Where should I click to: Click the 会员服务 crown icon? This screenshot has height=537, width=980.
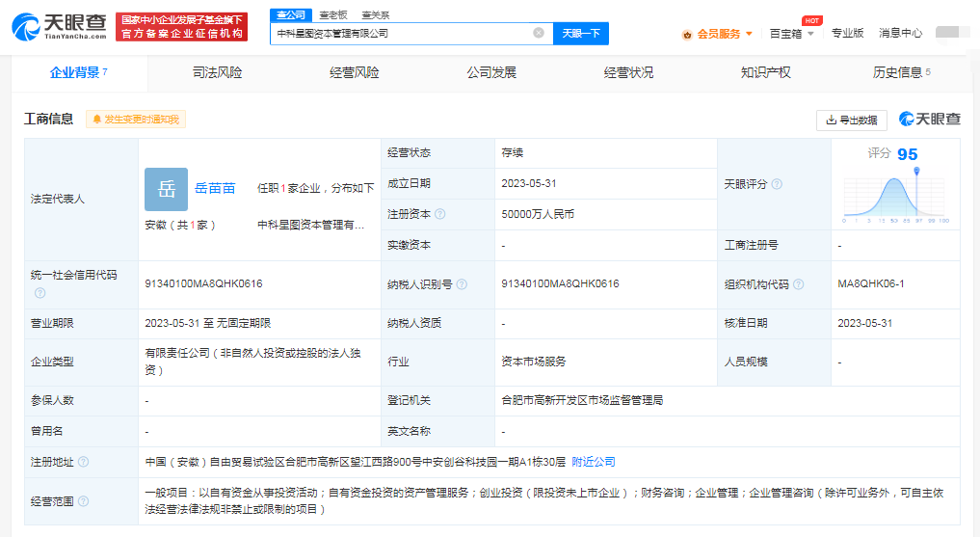(x=687, y=35)
